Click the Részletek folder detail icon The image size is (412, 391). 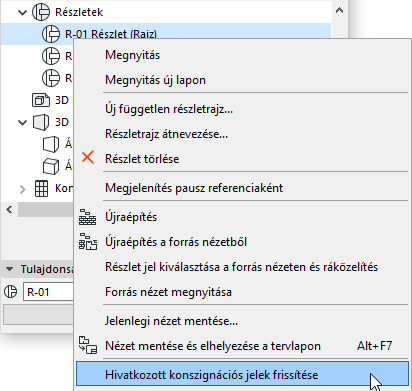pyautogui.click(x=41, y=12)
